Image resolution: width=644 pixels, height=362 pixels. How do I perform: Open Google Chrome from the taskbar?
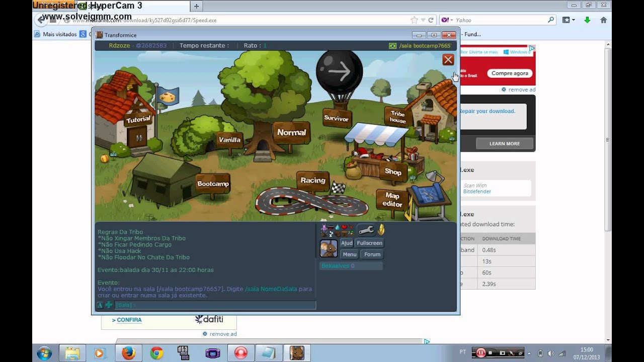156,353
